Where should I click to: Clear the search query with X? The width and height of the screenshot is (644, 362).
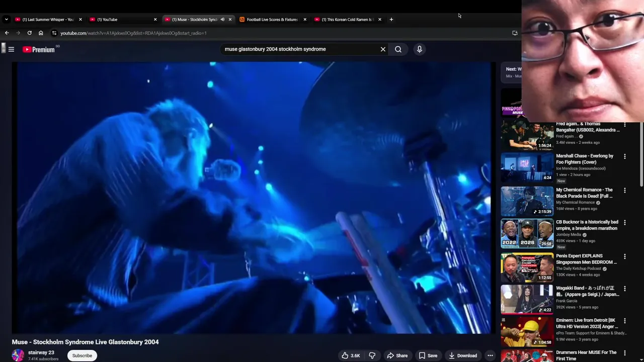coord(383,49)
